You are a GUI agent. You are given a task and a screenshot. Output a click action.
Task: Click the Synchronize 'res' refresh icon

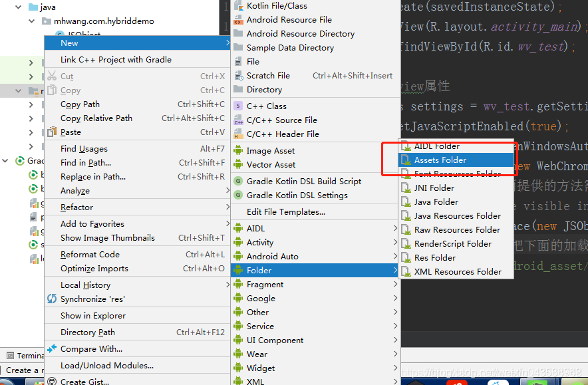tap(52, 299)
